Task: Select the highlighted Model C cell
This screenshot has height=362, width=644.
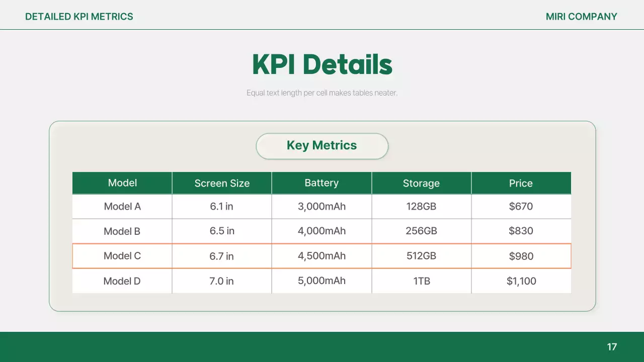Action: (122, 256)
